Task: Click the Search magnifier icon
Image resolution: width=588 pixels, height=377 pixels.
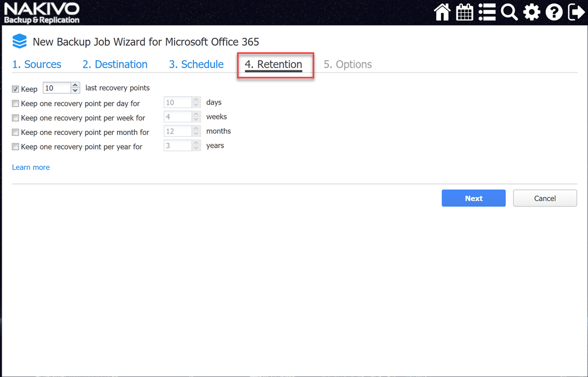Action: coord(509,12)
